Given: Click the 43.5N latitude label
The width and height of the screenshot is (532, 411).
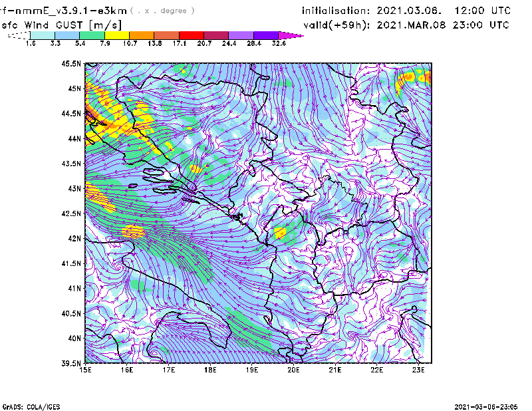Looking at the screenshot, I should pos(71,164).
